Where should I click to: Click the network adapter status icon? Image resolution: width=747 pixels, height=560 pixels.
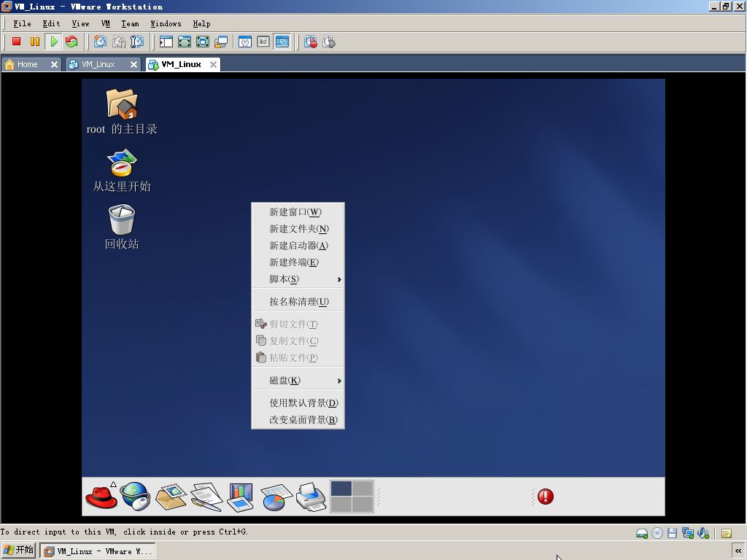(x=687, y=533)
